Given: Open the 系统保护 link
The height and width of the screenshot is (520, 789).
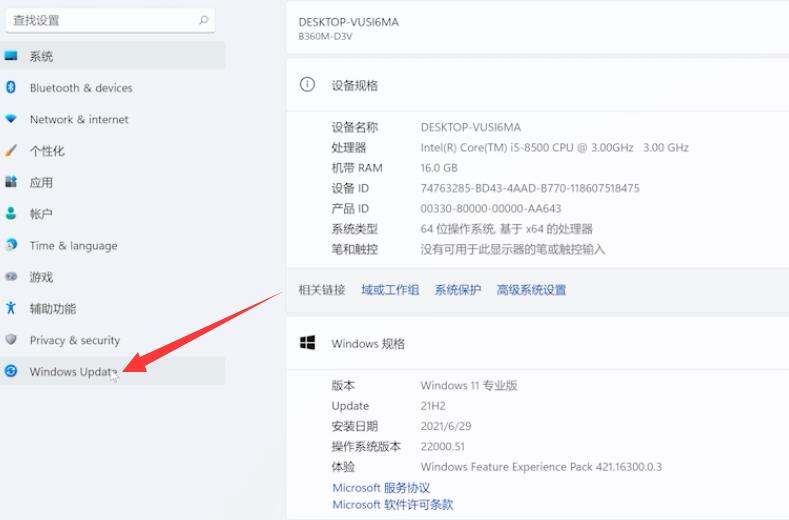Looking at the screenshot, I should pyautogui.click(x=458, y=290).
